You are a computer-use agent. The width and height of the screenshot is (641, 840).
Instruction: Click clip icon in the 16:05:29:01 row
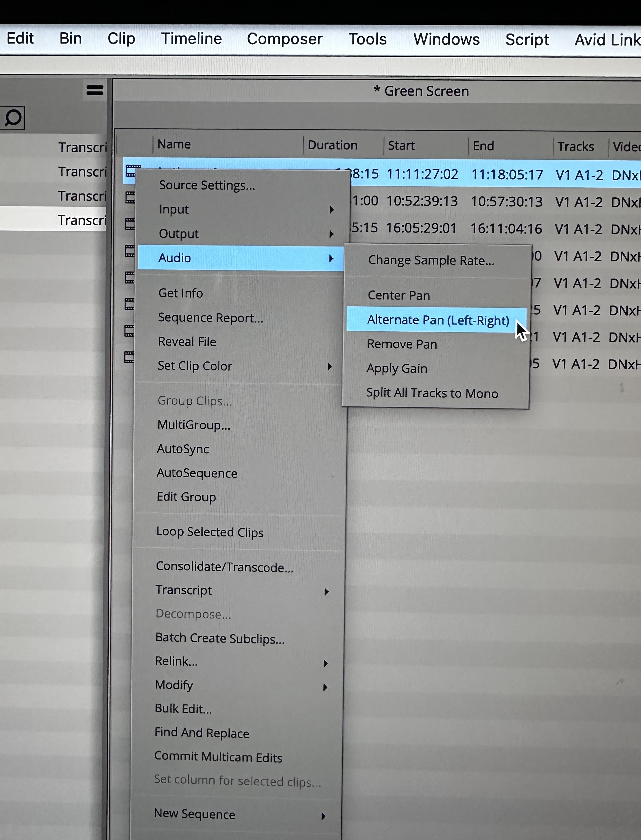[130, 224]
